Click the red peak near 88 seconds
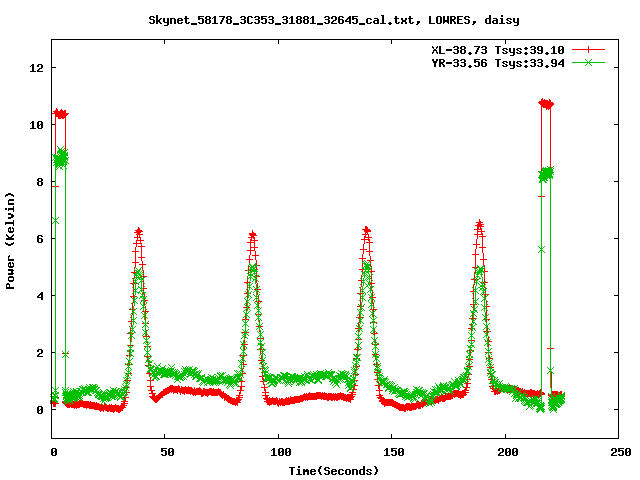The image size is (640, 480). point(253,235)
